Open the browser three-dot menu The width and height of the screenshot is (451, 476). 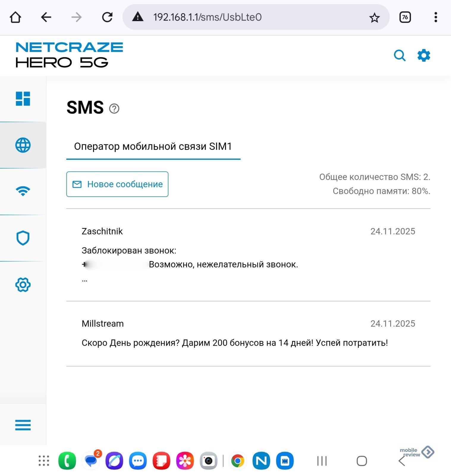click(x=436, y=17)
